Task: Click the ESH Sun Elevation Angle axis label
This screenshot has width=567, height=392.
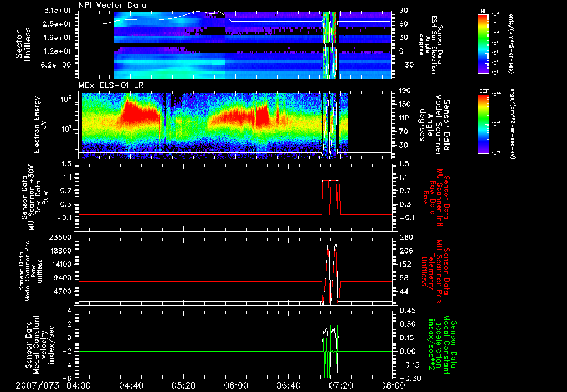Action: coord(430,44)
